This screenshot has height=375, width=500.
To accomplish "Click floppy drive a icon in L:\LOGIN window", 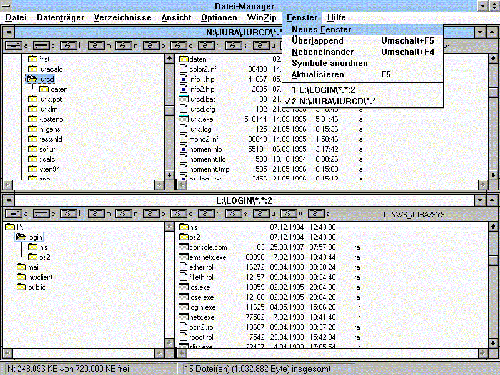I will [x=13, y=213].
